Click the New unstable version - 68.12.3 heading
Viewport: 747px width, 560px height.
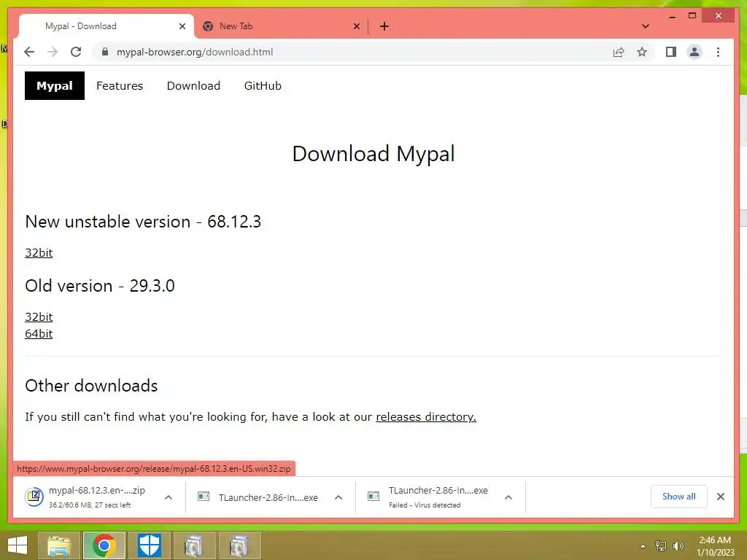pos(143,222)
